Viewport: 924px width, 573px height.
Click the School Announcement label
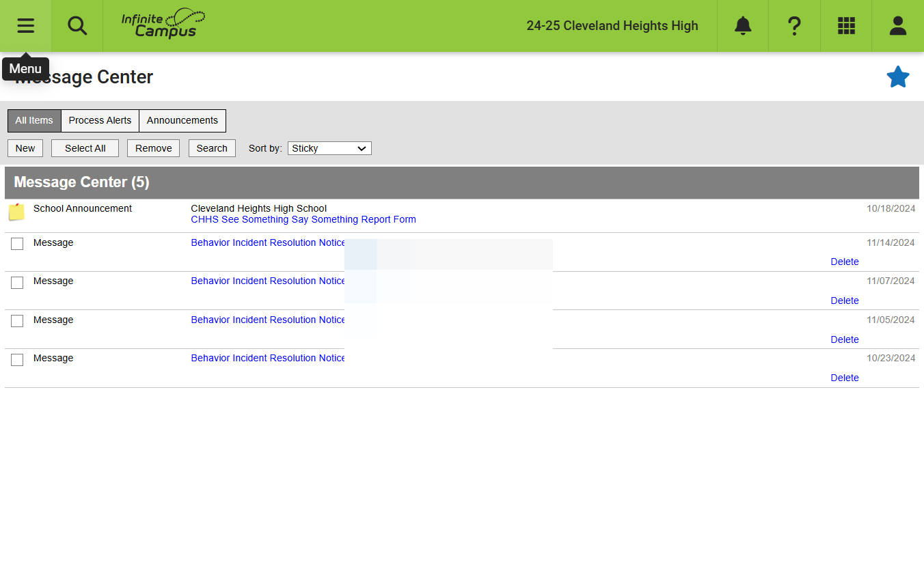click(x=83, y=208)
